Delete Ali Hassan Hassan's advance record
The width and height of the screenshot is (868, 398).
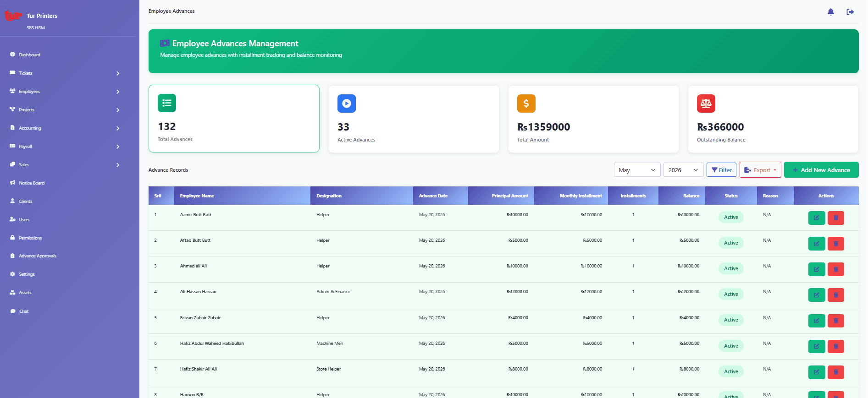[x=836, y=295]
